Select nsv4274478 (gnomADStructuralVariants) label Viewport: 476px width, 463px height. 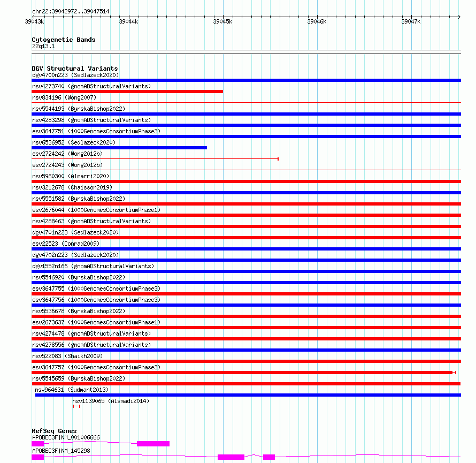[x=91, y=333]
